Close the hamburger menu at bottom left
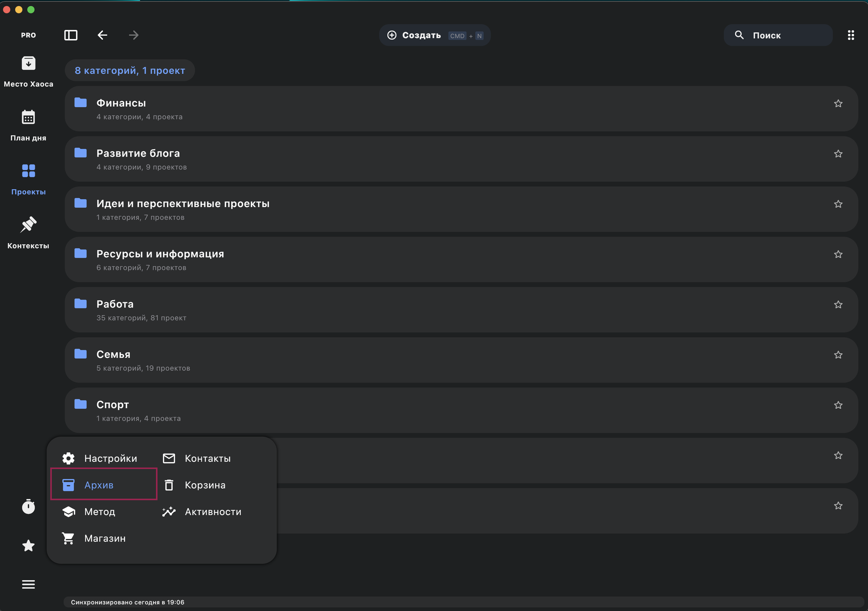This screenshot has width=868, height=611. (x=28, y=585)
